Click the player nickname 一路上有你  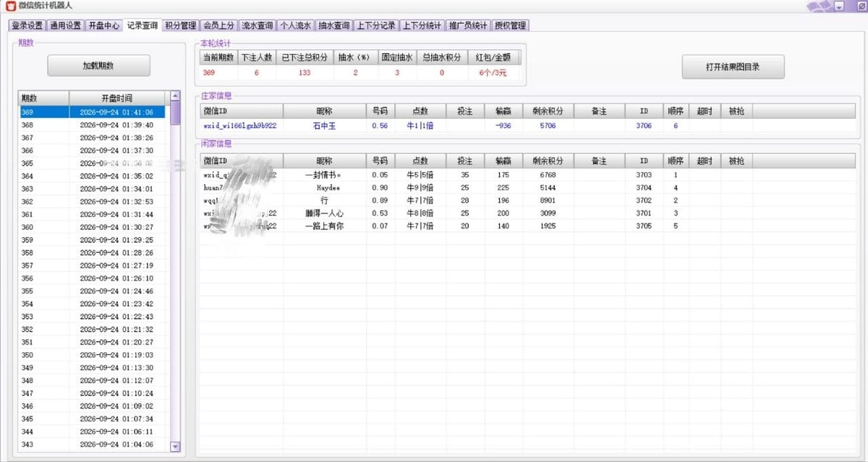324,226
